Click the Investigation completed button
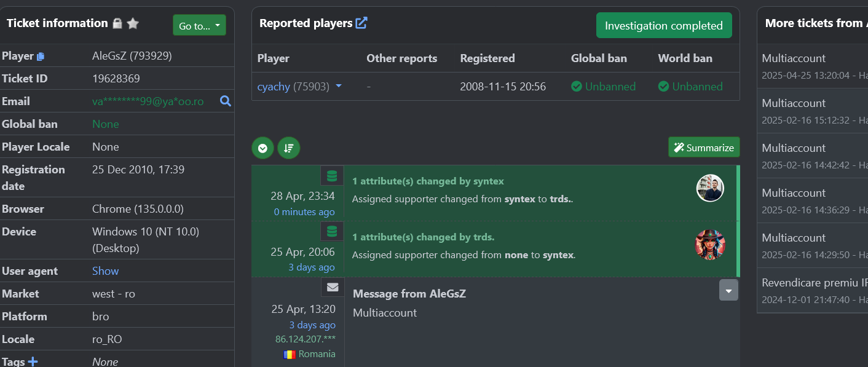Screen dimensions: 868x367 664,26
